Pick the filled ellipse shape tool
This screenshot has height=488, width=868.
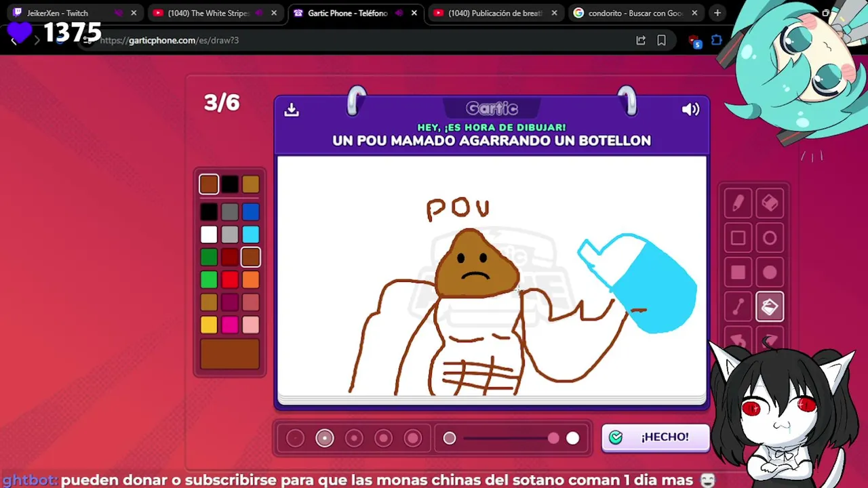click(770, 272)
